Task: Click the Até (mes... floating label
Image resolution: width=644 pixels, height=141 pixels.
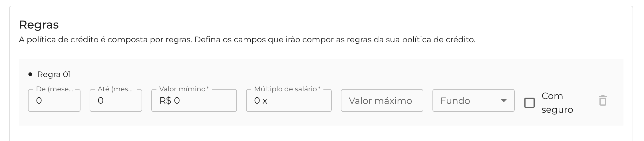Action: tap(115, 89)
